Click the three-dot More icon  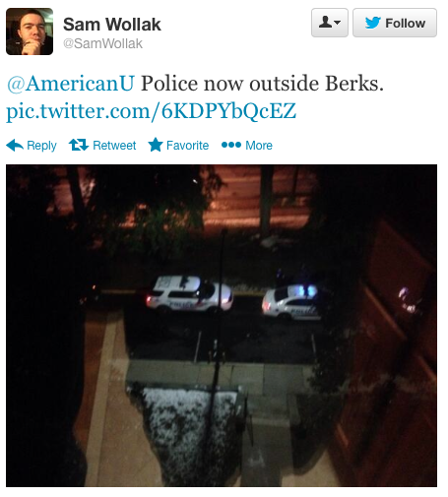[231, 145]
